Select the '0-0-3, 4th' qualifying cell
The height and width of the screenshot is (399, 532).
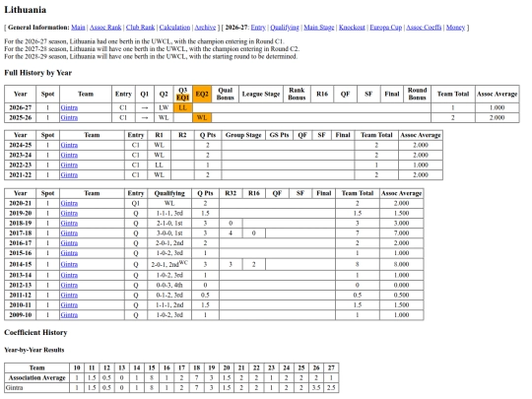[169, 286]
